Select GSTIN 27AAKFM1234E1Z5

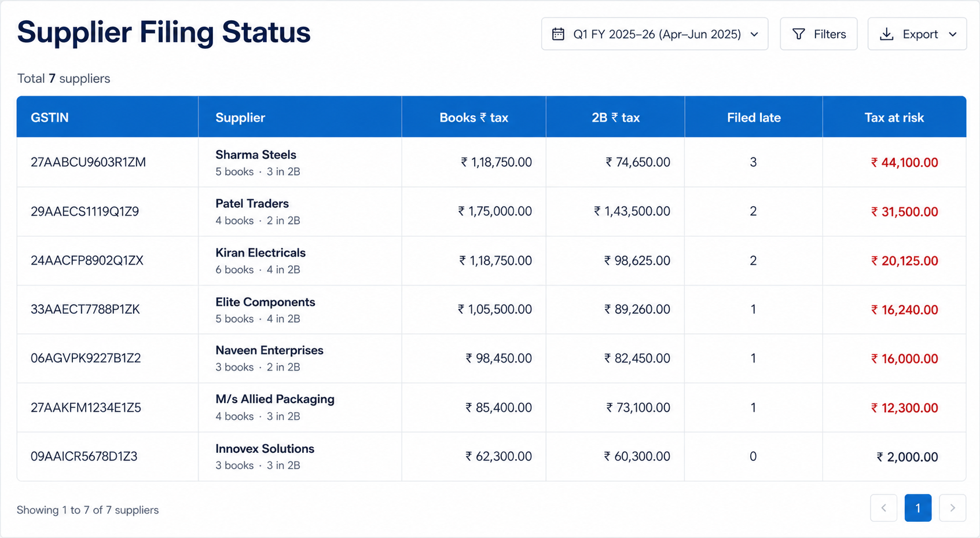(86, 408)
